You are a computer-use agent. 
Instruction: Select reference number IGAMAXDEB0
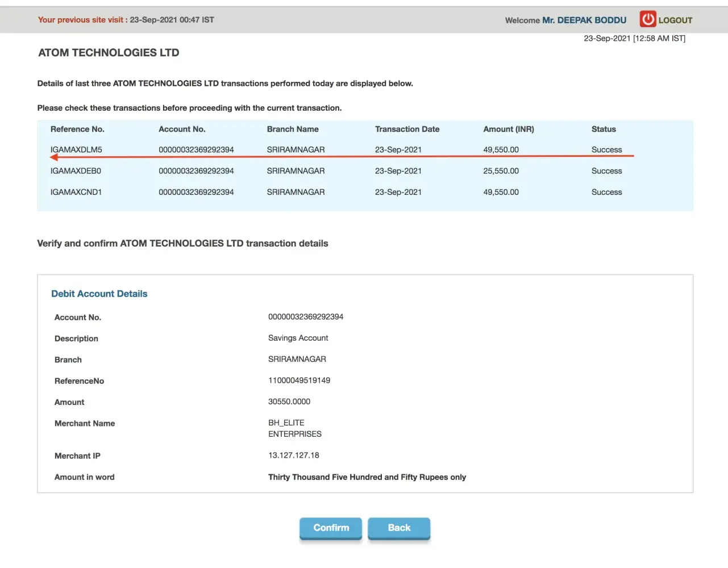tap(76, 171)
